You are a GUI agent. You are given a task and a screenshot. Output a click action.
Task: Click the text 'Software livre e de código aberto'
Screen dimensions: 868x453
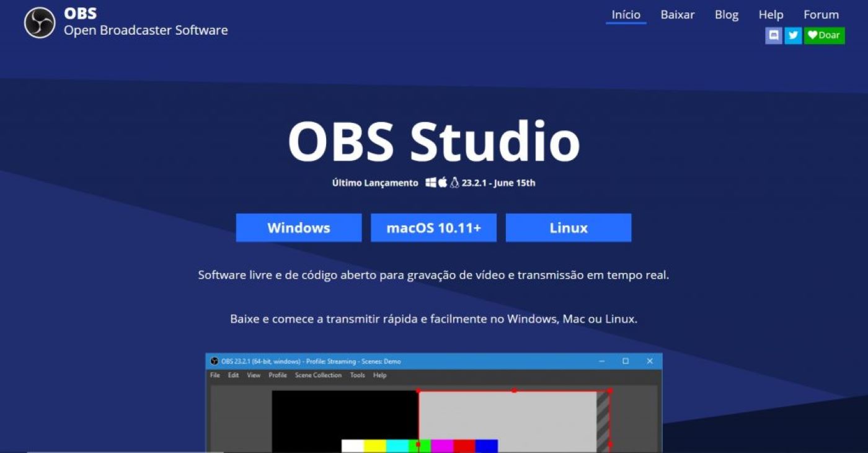[x=288, y=275]
